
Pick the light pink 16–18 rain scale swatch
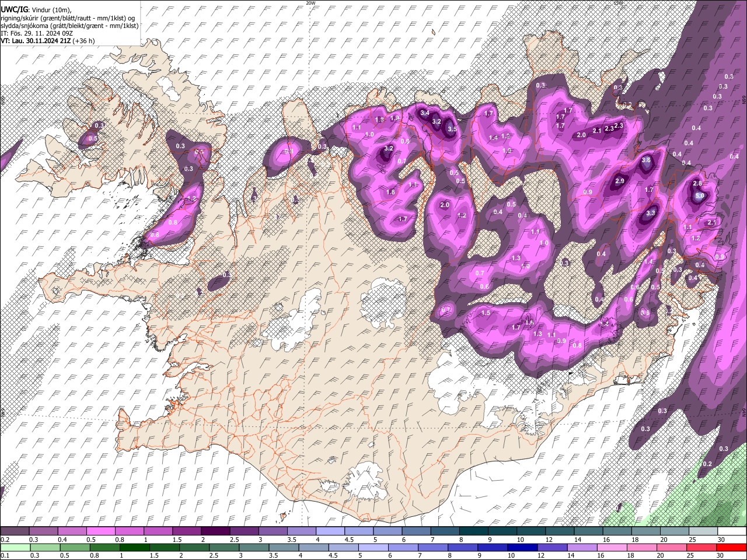tap(612, 547)
